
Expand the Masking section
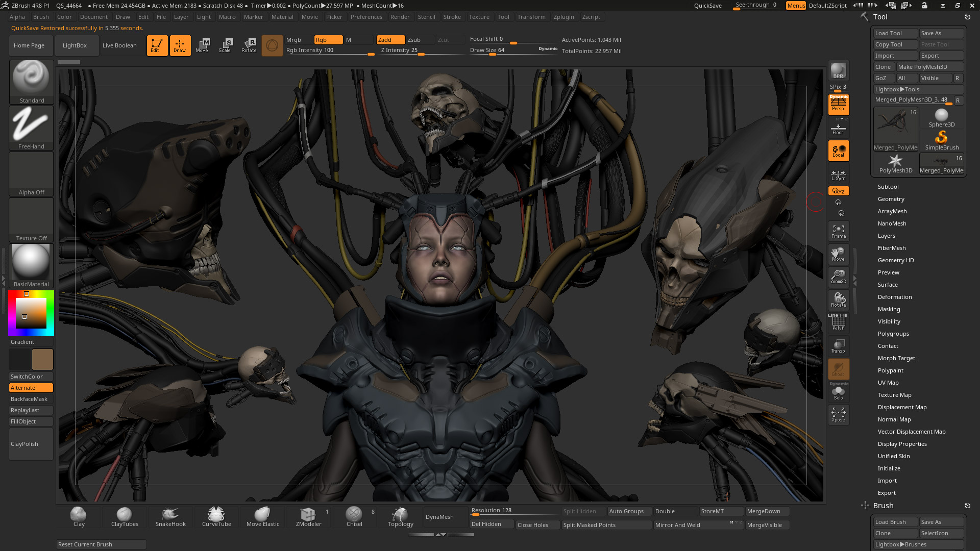pyautogui.click(x=889, y=309)
